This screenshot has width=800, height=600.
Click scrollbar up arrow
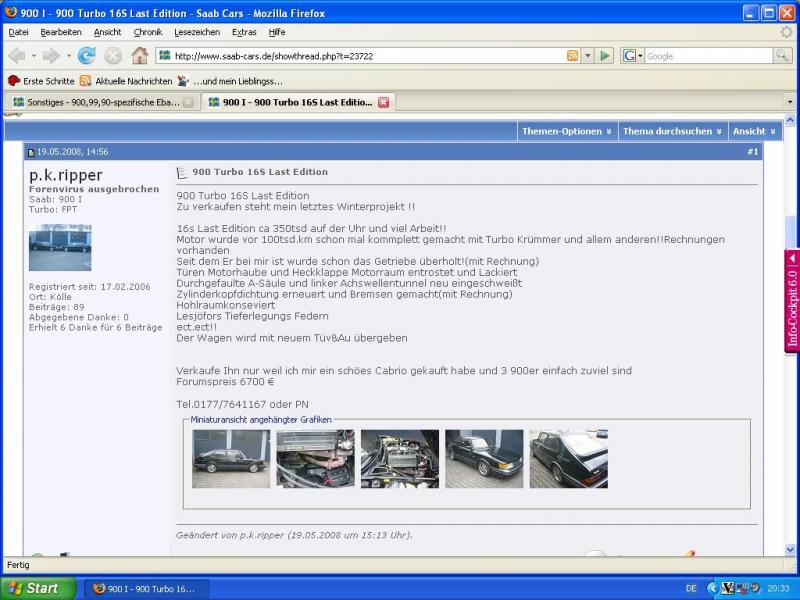pos(790,120)
